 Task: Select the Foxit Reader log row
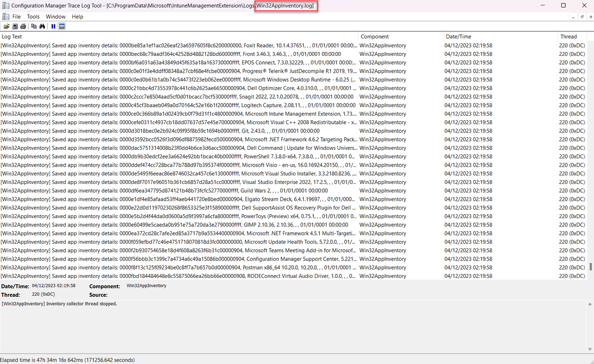(294, 45)
